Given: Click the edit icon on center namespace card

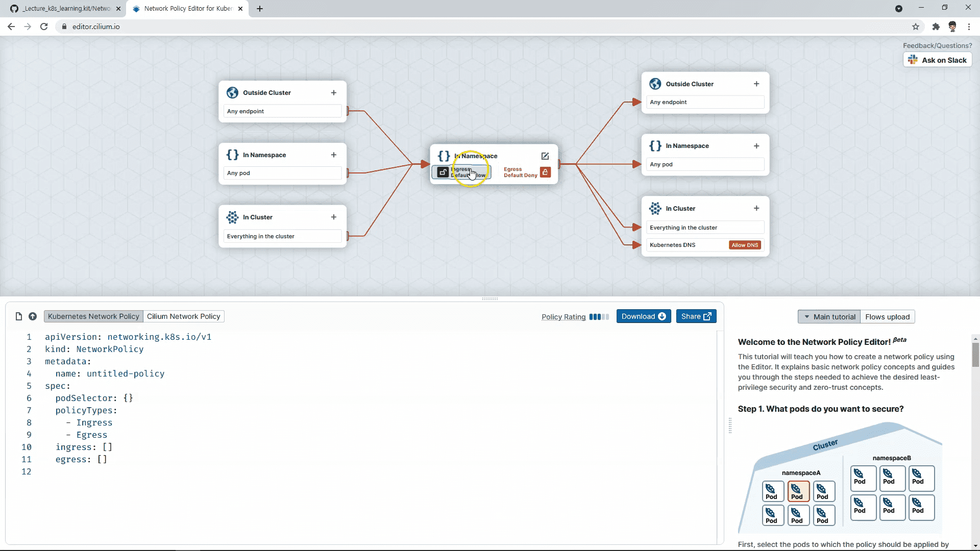Looking at the screenshot, I should (x=545, y=156).
